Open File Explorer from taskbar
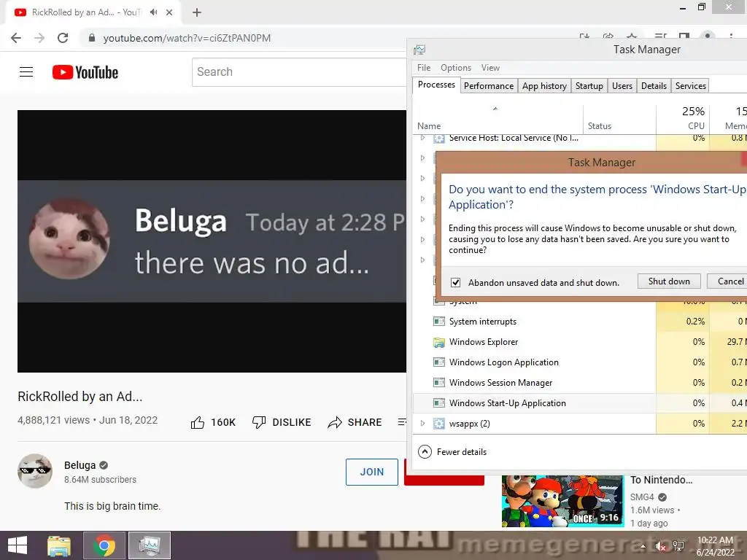This screenshot has width=747, height=560. [x=59, y=545]
